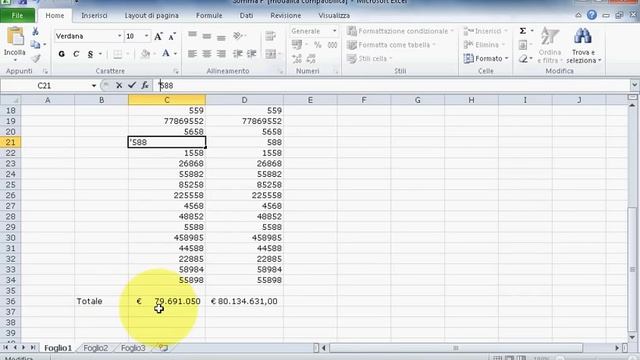Click the font color A icon

[x=166, y=53]
